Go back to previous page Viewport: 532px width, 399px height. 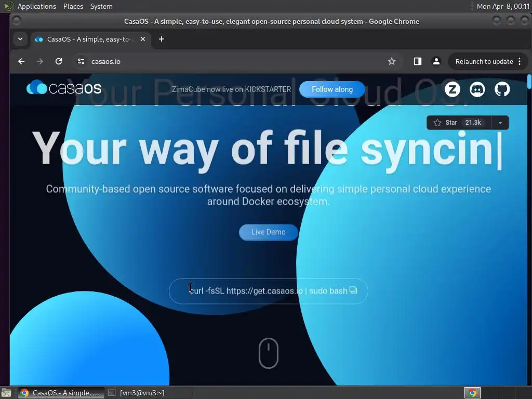click(21, 61)
